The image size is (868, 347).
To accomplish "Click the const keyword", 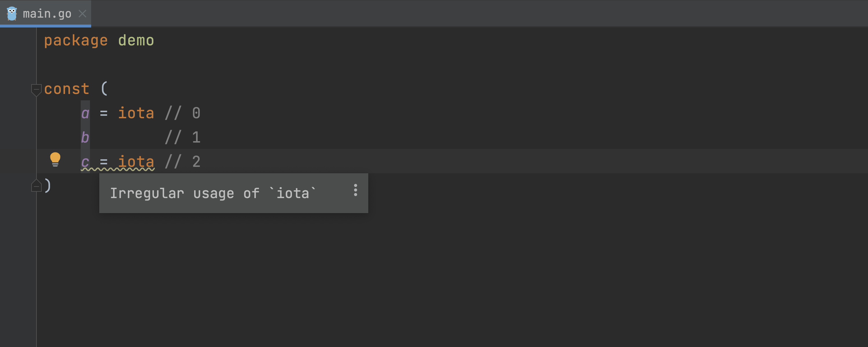I will tap(67, 89).
